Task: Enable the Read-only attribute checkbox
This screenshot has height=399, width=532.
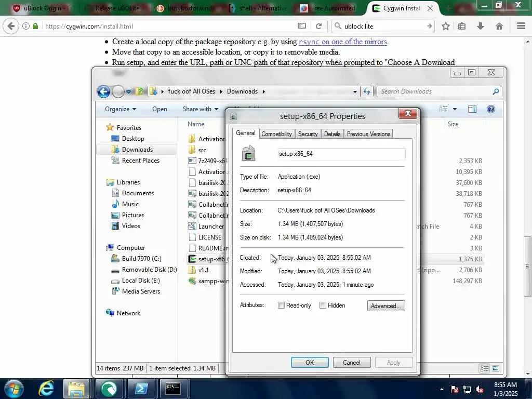Action: pyautogui.click(x=281, y=305)
